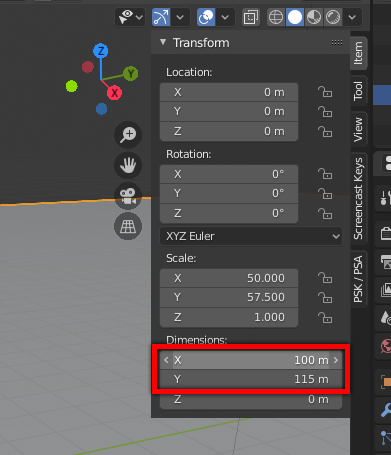The height and width of the screenshot is (455, 391).
Task: Click the negative Z dark-blue gizmo dot
Action: click(101, 109)
